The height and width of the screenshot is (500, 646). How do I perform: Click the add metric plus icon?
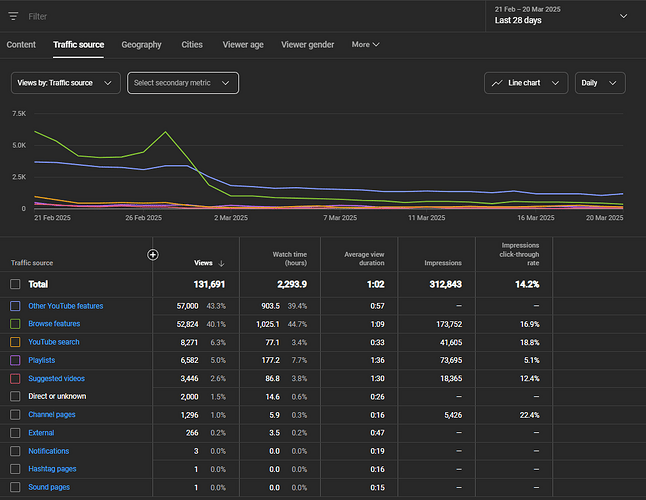click(x=153, y=254)
